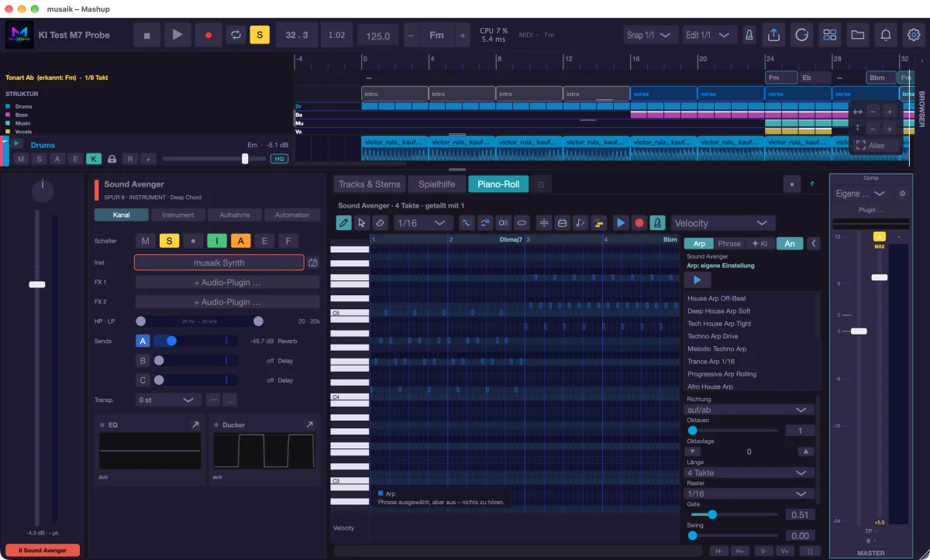Screen dimensions: 930x560
Task: Mute the Sound Avenger channel with M
Action: pos(144,241)
